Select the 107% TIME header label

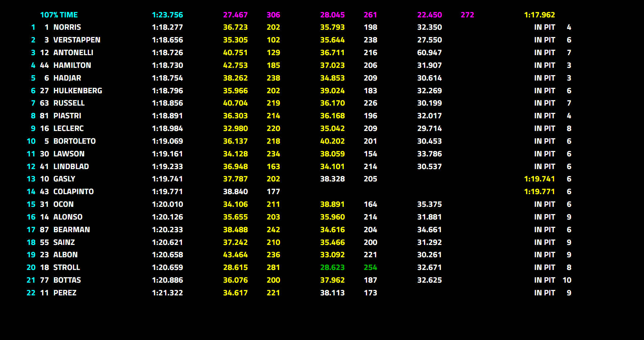coord(59,15)
